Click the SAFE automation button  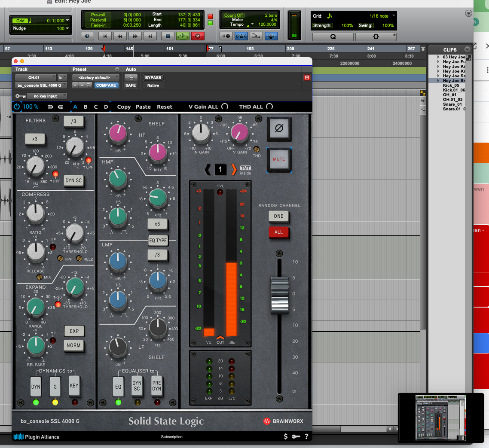coord(131,85)
